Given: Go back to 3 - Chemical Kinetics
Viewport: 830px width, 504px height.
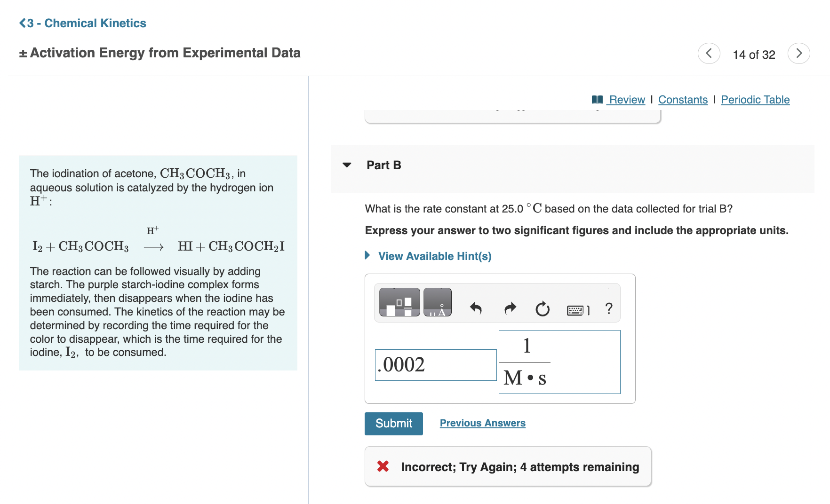Looking at the screenshot, I should coord(83,23).
